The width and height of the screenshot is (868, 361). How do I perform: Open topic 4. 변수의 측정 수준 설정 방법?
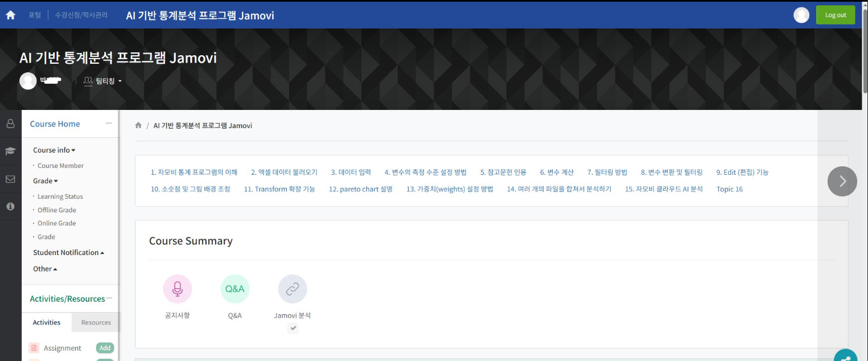425,172
